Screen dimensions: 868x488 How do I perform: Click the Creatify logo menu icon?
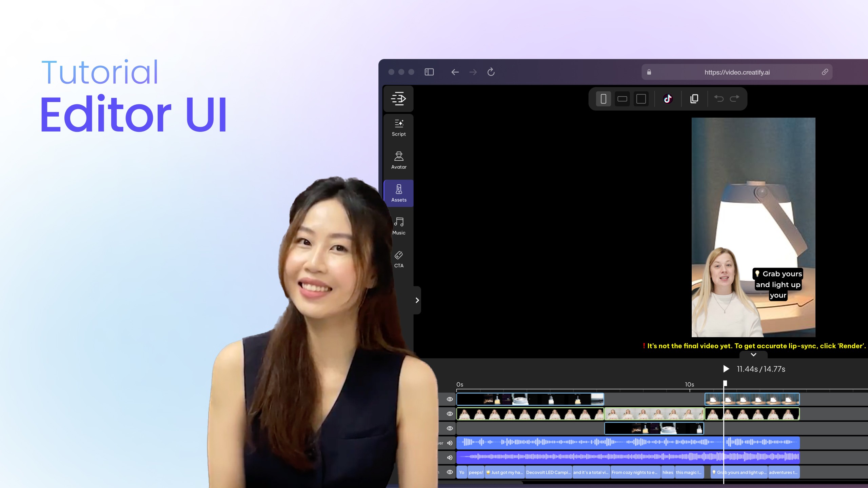click(398, 99)
